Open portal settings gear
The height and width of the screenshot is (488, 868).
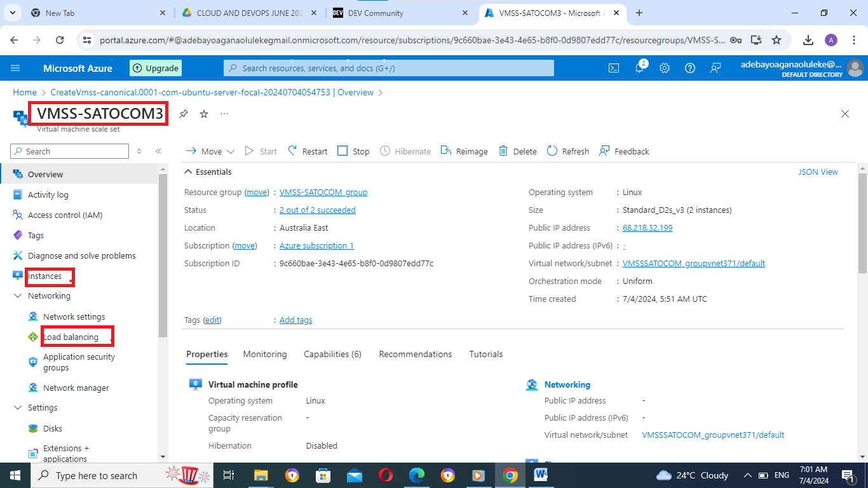click(665, 68)
